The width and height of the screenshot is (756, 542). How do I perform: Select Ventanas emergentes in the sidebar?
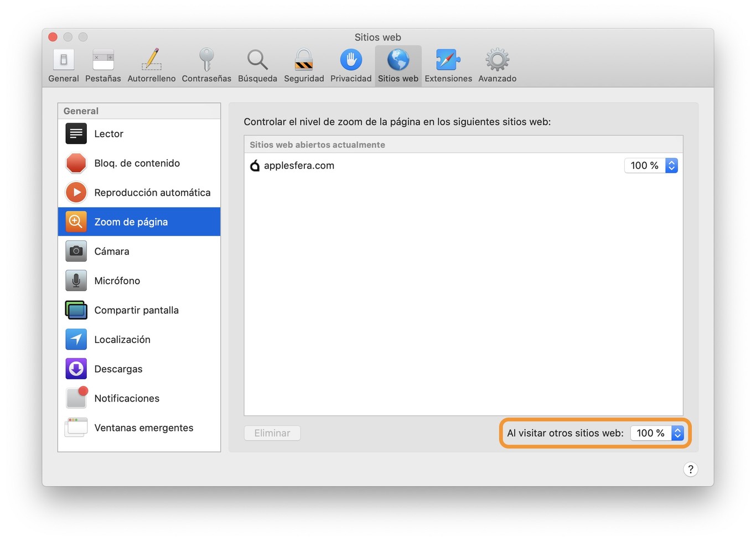[x=144, y=427]
